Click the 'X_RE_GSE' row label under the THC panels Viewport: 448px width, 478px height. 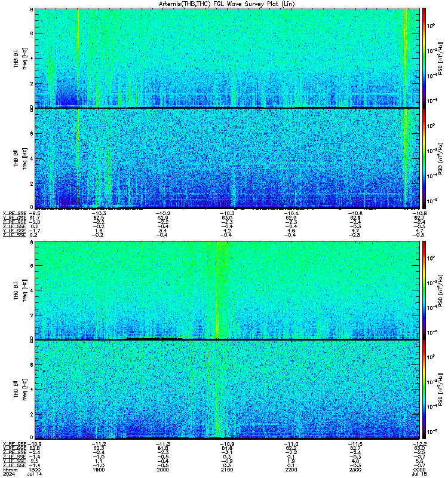pos(14,444)
